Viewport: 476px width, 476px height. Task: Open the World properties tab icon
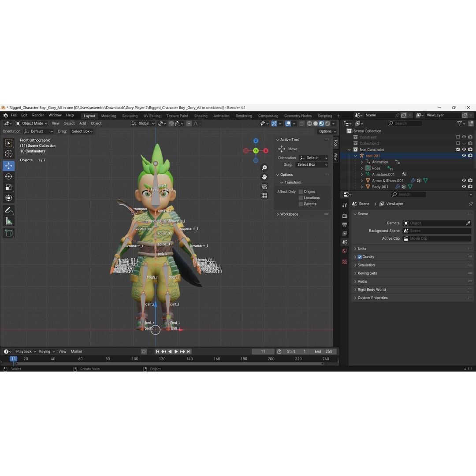pyautogui.click(x=345, y=251)
